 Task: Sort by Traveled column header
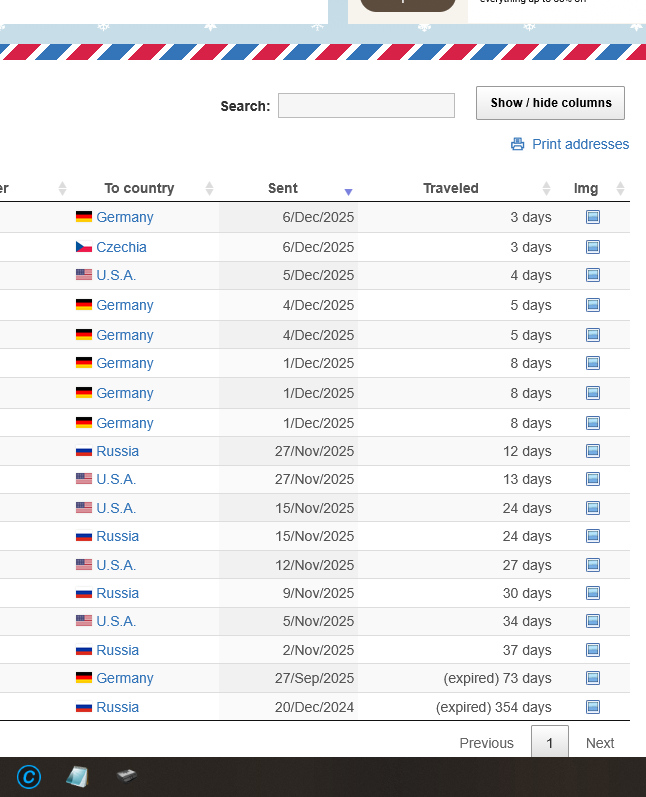coord(450,188)
